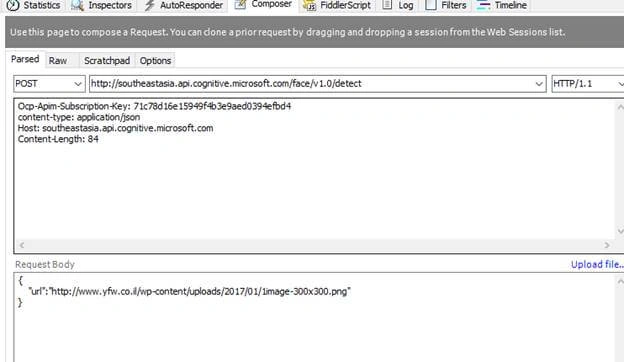This screenshot has height=362, width=624.
Task: Click headers horizontal scrollbar left arrow
Action: 22,245
